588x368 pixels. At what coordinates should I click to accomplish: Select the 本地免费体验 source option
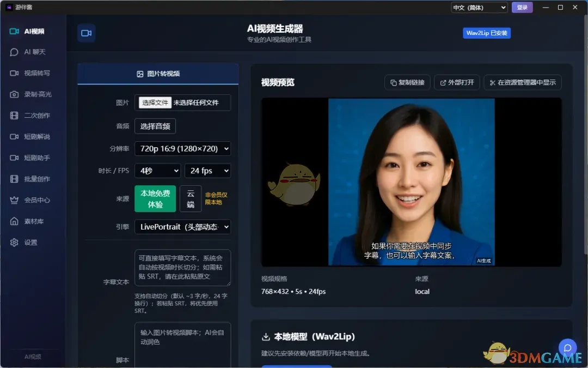coord(154,198)
